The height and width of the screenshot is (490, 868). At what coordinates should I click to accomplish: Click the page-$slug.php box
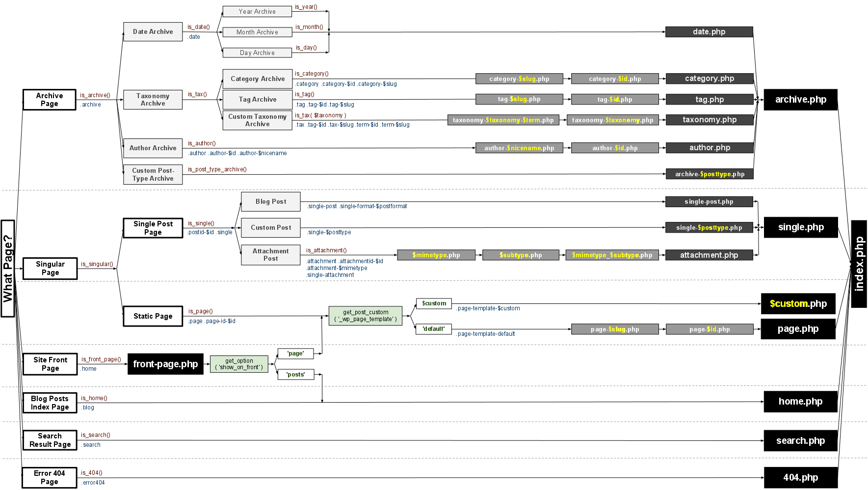[x=615, y=329]
